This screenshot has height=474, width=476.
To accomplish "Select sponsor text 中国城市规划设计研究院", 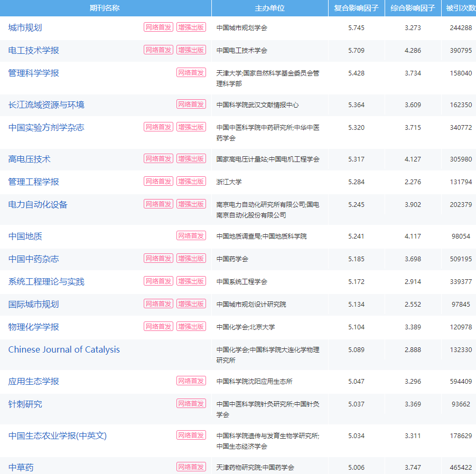I will point(251,305).
